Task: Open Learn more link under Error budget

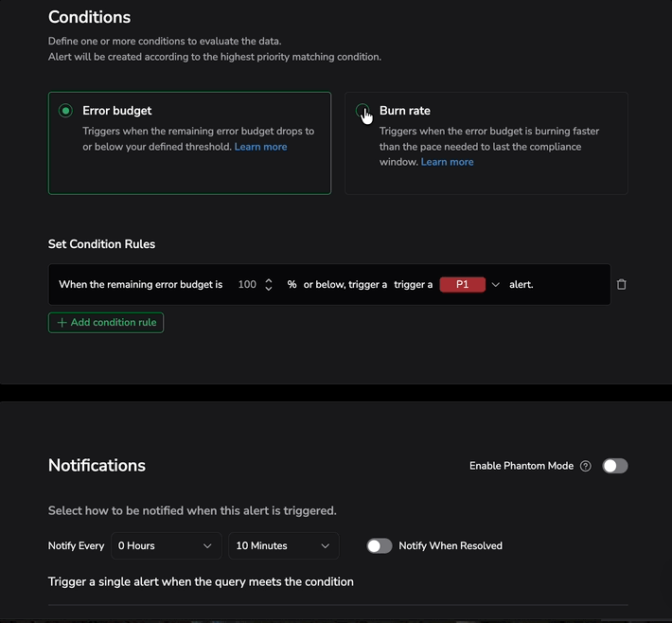Action: tap(260, 147)
